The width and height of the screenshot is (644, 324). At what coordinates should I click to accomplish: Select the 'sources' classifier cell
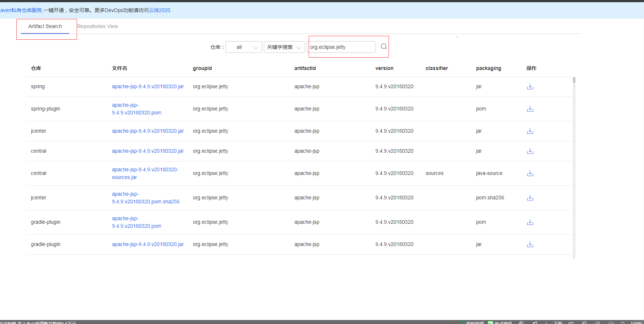(x=435, y=173)
